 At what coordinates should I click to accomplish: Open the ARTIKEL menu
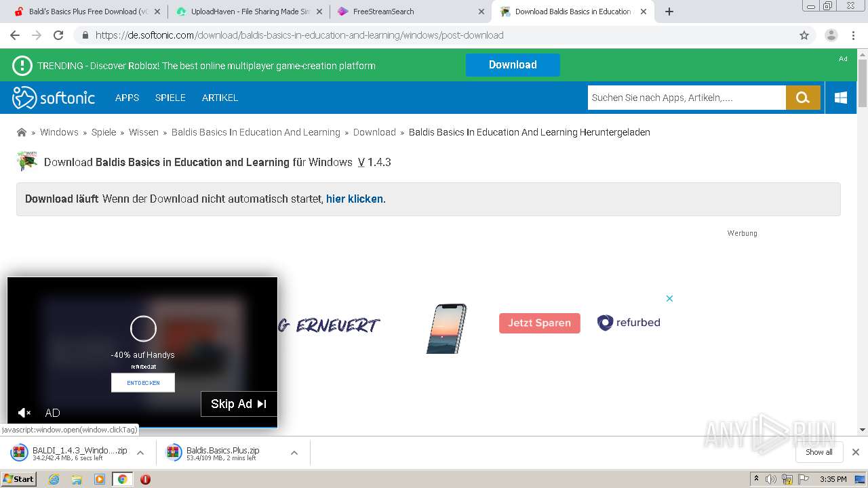[x=220, y=98]
